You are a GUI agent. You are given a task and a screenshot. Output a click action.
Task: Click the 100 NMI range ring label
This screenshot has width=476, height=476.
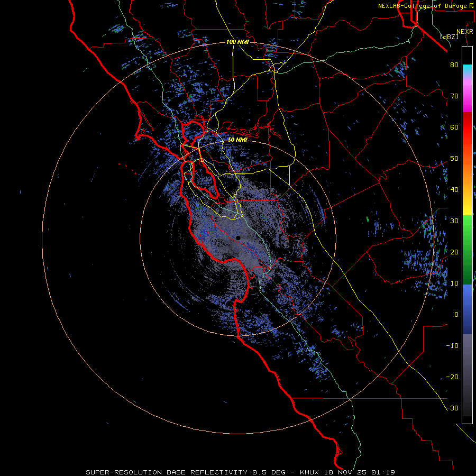pos(237,42)
